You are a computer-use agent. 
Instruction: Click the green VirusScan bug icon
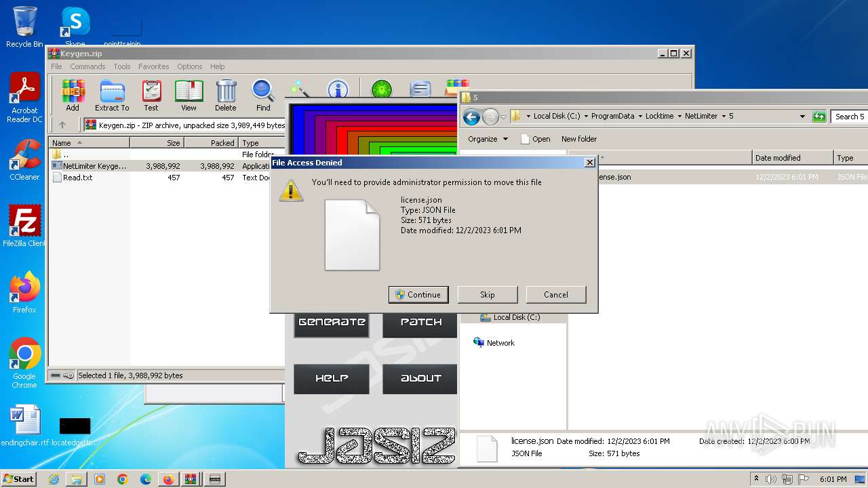(x=382, y=89)
